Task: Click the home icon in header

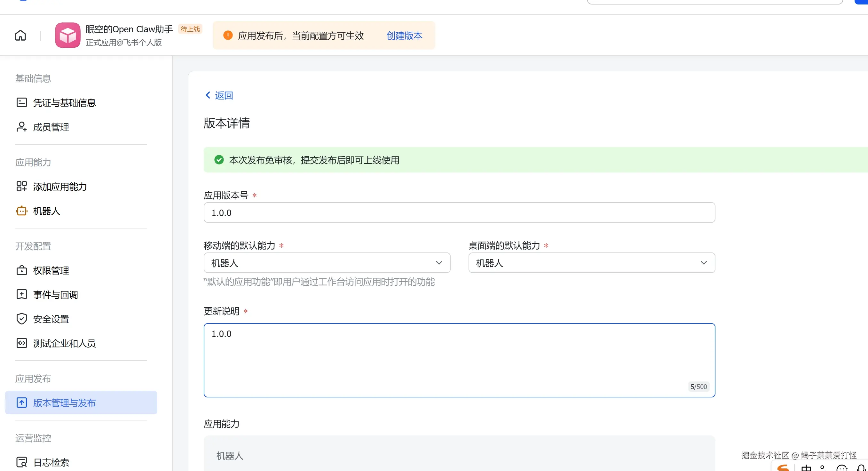Action: [20, 35]
